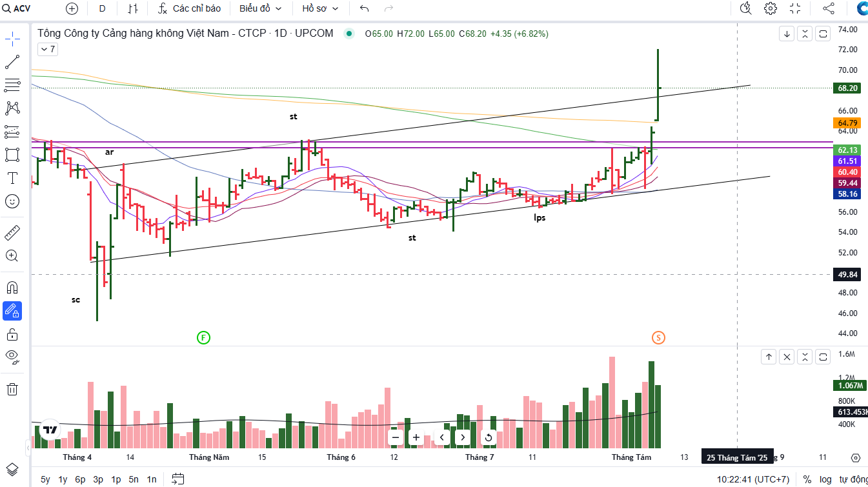Open chart settings gear icon
Viewport: 868px width, 487px height.
771,8
